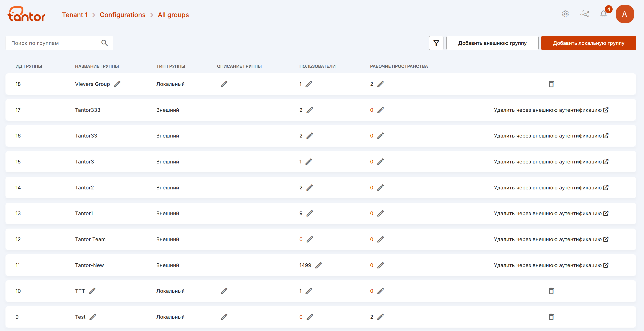Open the filter funnel button
The image size is (644, 331).
click(436, 43)
